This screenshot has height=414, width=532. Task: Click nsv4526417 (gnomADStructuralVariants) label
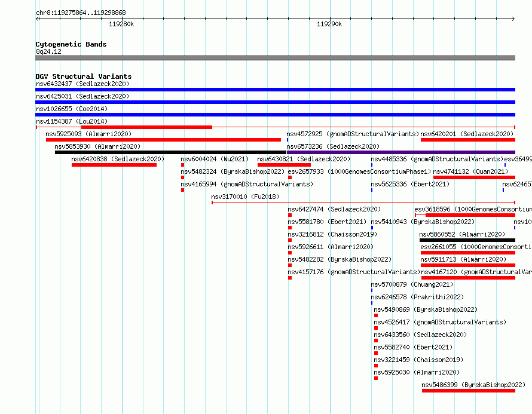(440, 322)
